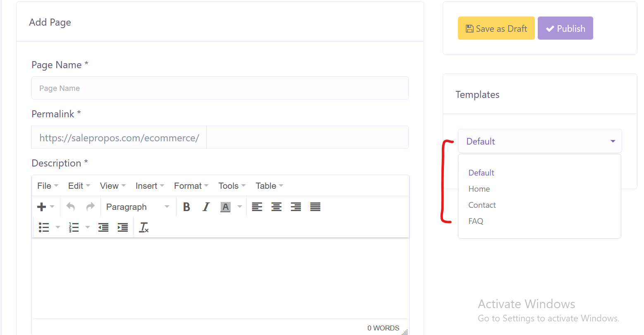Apply Italic formatting in editor
This screenshot has width=644, height=335.
[x=206, y=207]
